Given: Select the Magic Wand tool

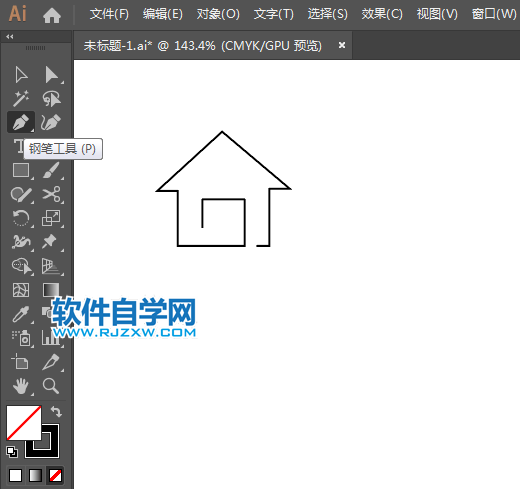Looking at the screenshot, I should point(21,99).
